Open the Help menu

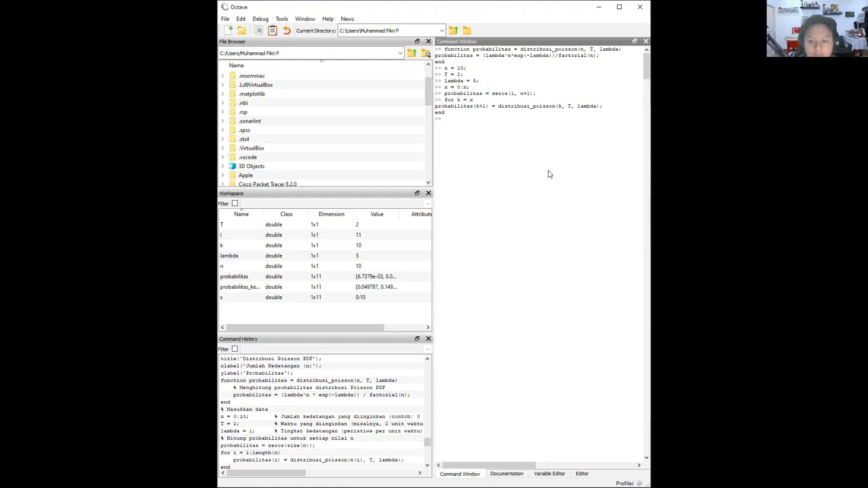(x=328, y=19)
